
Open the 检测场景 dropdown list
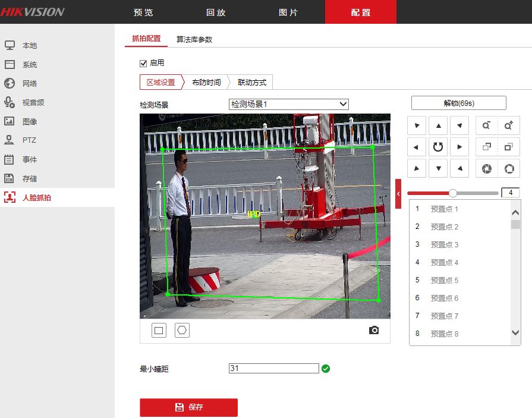click(x=288, y=104)
